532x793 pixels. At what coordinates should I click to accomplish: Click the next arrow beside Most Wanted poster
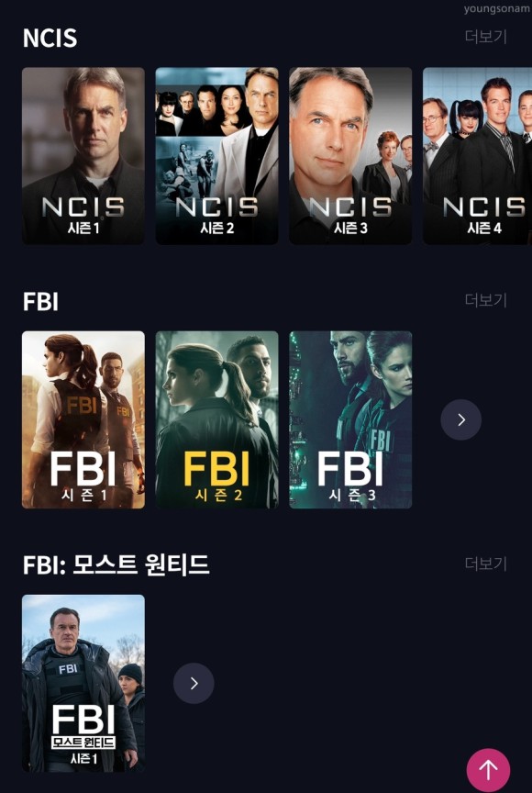pos(194,683)
